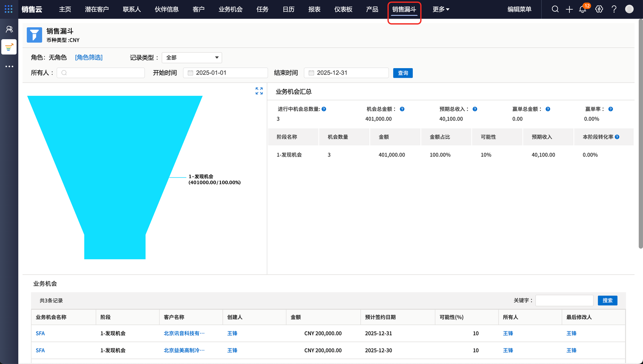
Task: Open the notifications bell icon
Action: [583, 9]
